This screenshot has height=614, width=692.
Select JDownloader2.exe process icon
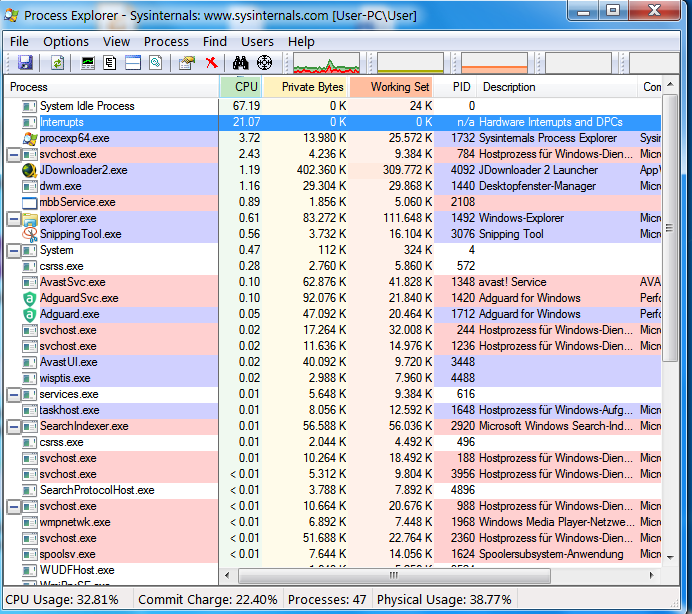click(30, 170)
